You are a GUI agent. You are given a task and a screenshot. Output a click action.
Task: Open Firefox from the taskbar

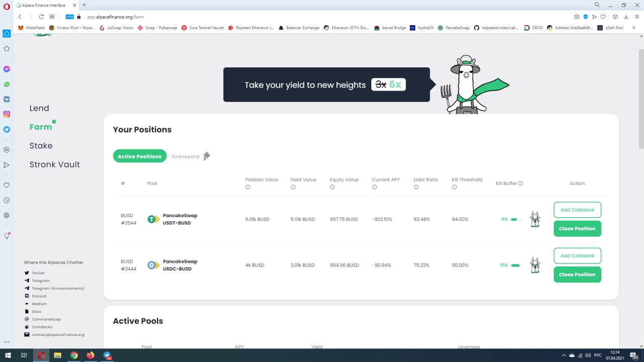[x=91, y=355]
